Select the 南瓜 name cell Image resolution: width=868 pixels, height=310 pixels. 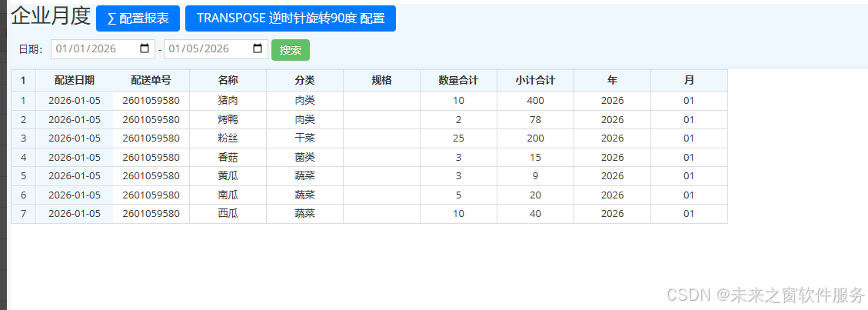[x=228, y=195]
